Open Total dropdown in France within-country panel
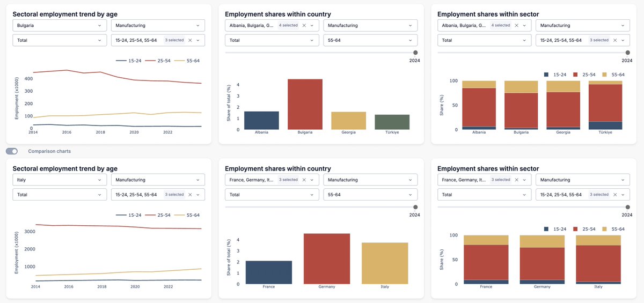Viewport: 644px width, 303px height. point(272,195)
